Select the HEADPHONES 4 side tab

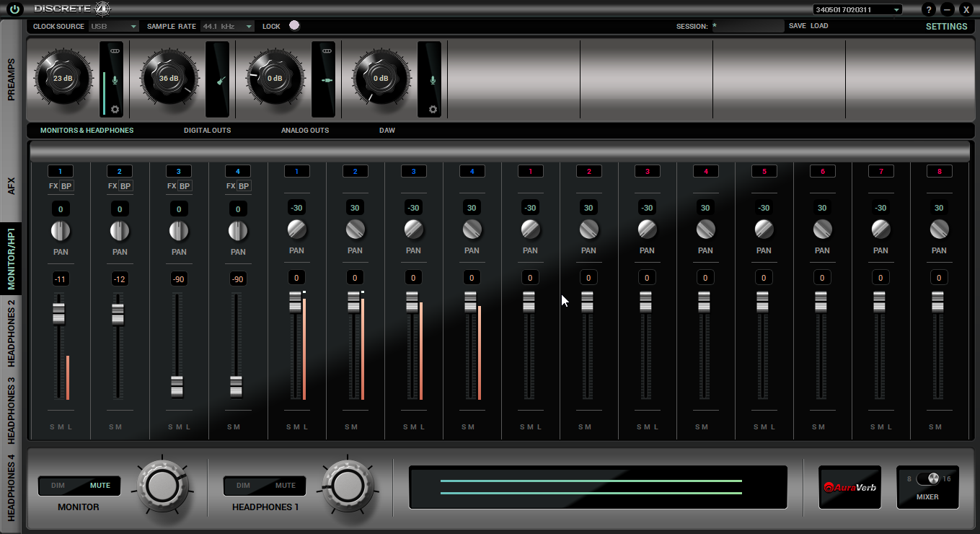pos(12,487)
